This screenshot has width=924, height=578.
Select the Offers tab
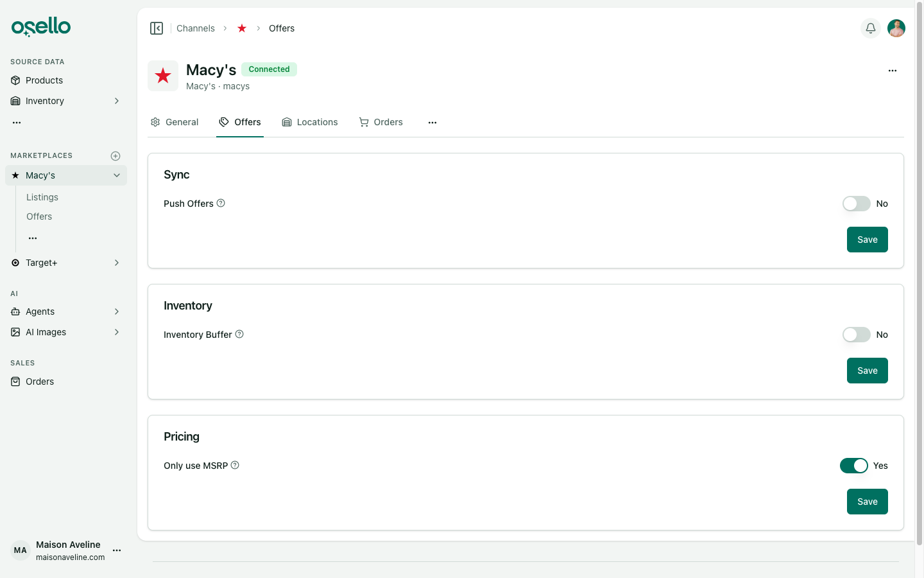pos(240,122)
